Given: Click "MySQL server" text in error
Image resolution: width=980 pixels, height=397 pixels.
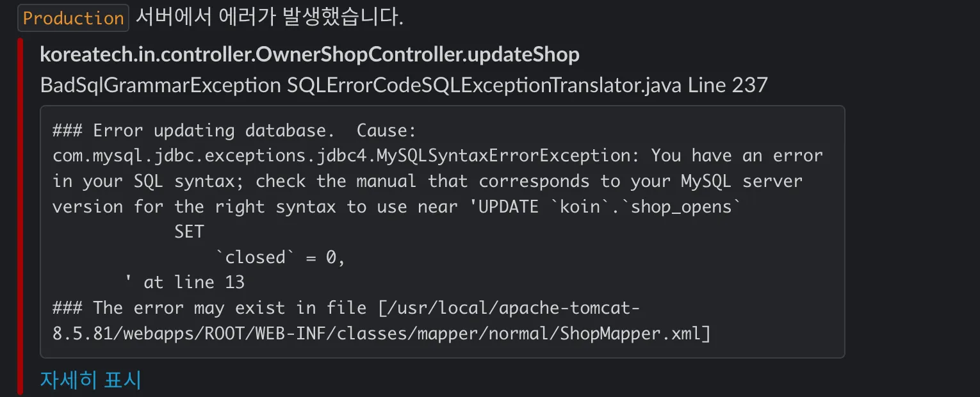Looking at the screenshot, I should [x=741, y=181].
